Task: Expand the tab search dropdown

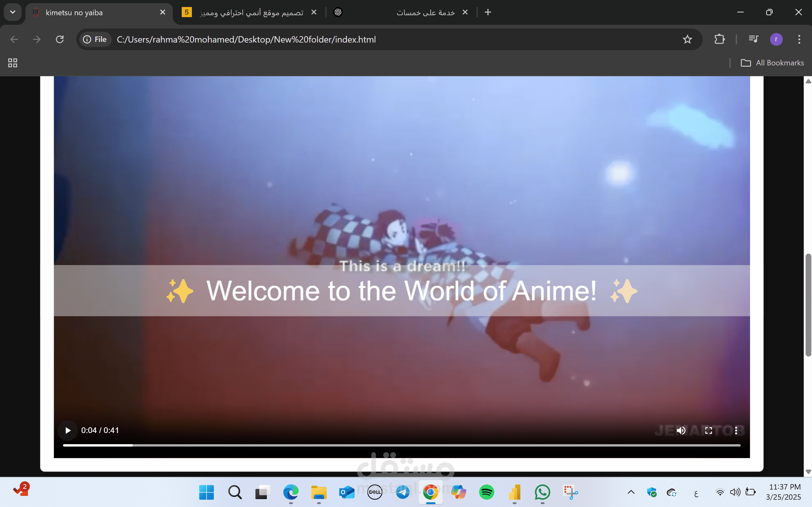Action: point(13,12)
